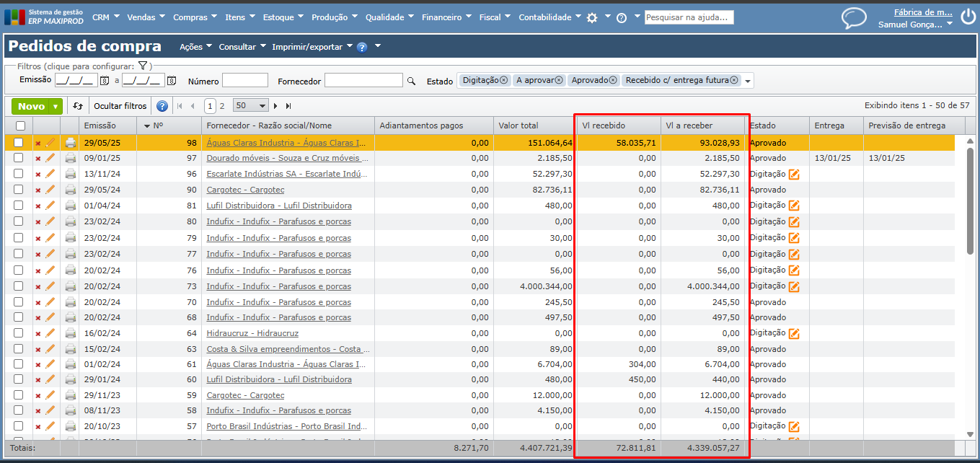Click the power logout icon
This screenshot has height=463, width=980.
click(x=968, y=16)
